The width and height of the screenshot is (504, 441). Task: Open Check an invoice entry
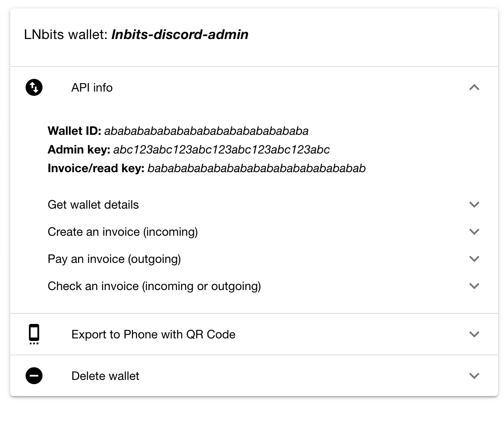154,286
